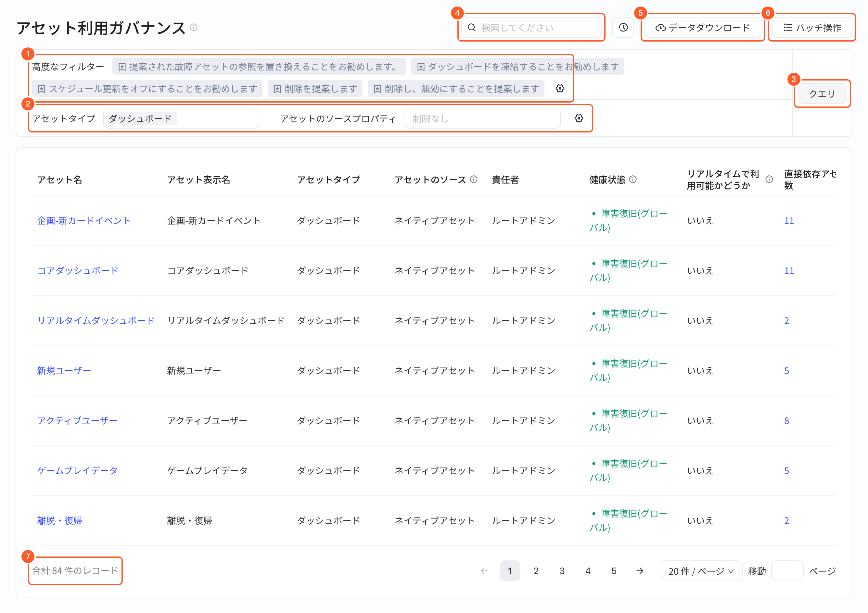Open the 離脱・復帰 asset link

point(60,521)
